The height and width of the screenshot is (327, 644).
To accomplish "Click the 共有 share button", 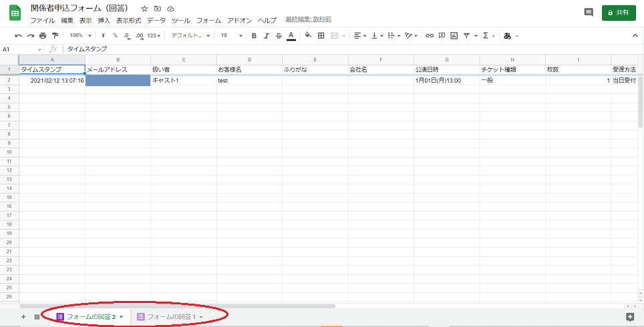I will click(x=619, y=13).
